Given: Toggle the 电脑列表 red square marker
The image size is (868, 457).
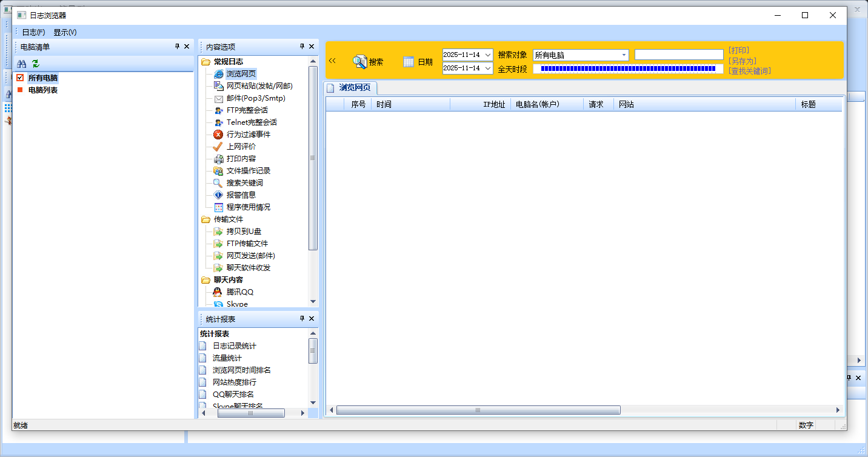Looking at the screenshot, I should (20, 90).
